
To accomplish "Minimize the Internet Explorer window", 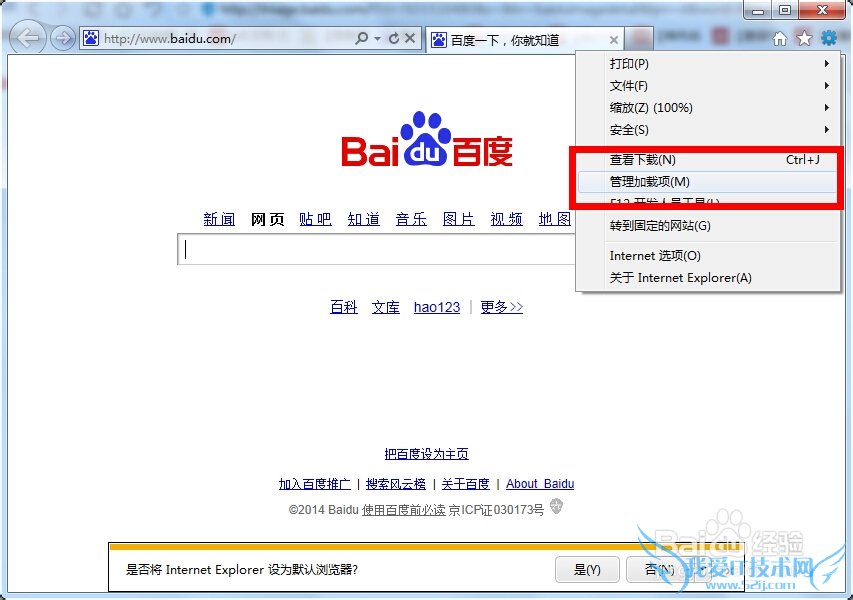I will [758, 10].
